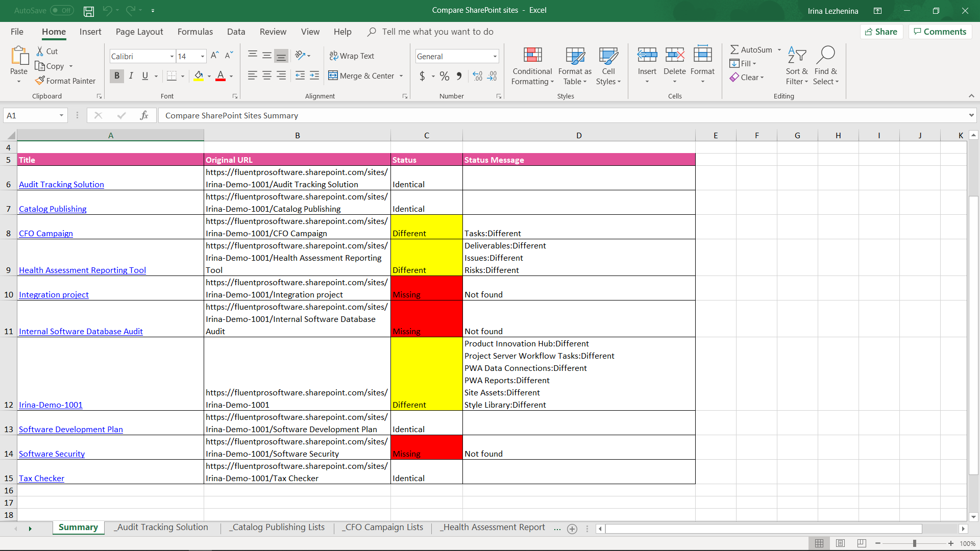Click the Tell me what you want search box
This screenshot has width=980, height=551.
438,32
